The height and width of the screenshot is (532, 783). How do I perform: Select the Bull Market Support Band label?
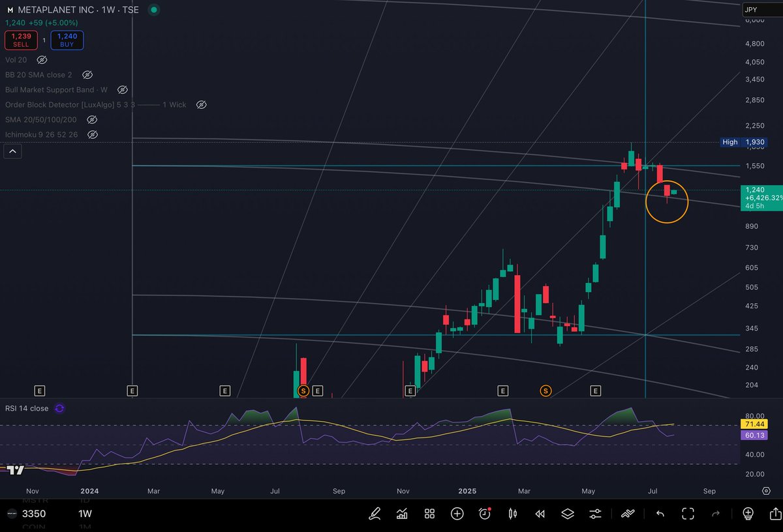tap(56, 89)
